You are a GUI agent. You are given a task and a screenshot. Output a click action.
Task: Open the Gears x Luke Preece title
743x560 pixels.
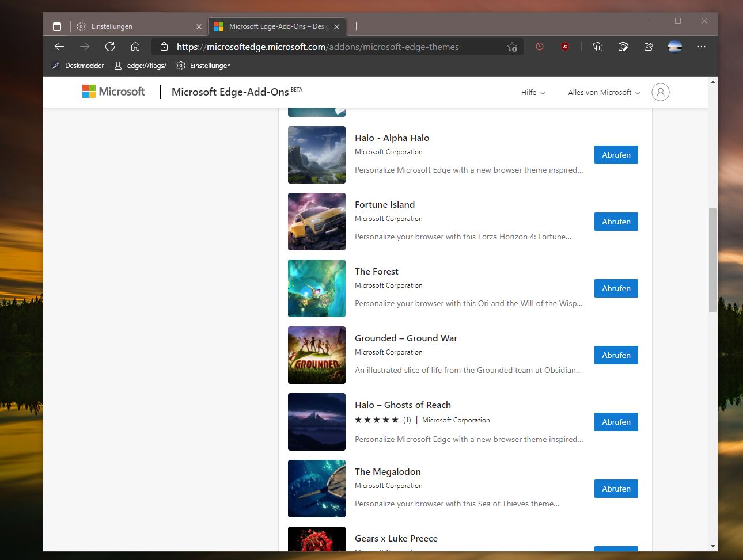pyautogui.click(x=396, y=539)
